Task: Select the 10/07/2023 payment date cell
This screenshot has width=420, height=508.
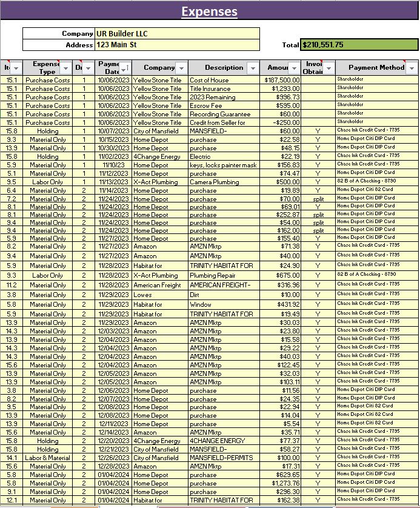Action: click(x=113, y=131)
